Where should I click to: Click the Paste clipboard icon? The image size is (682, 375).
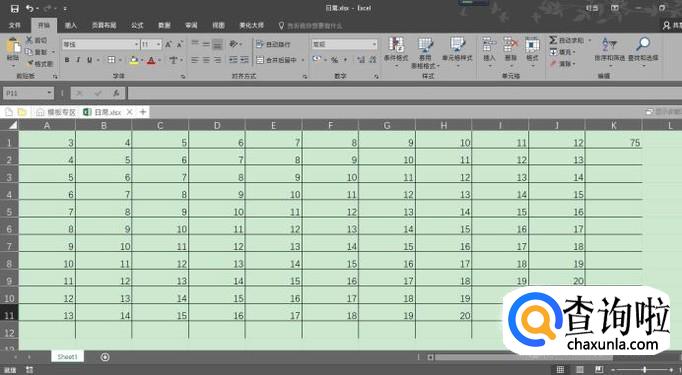pos(13,46)
